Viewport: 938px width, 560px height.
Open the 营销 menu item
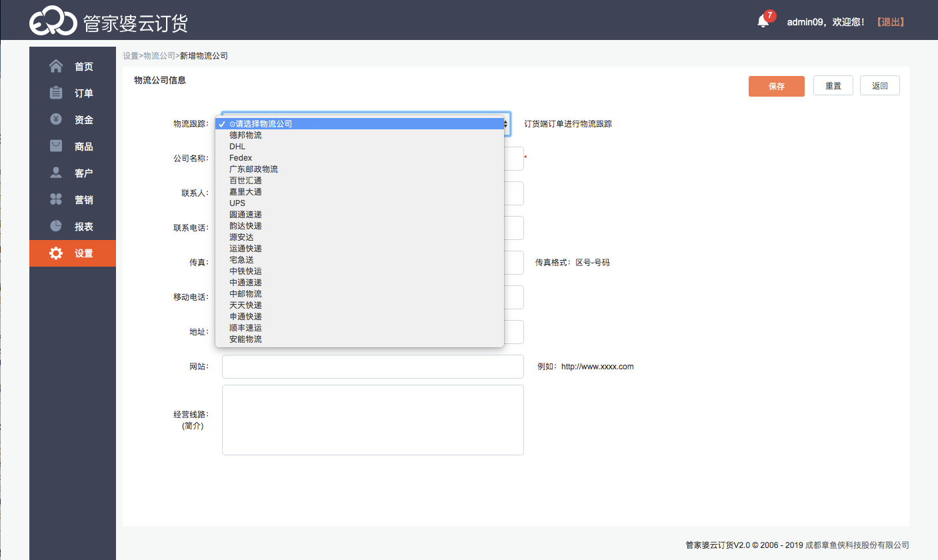[x=73, y=200]
